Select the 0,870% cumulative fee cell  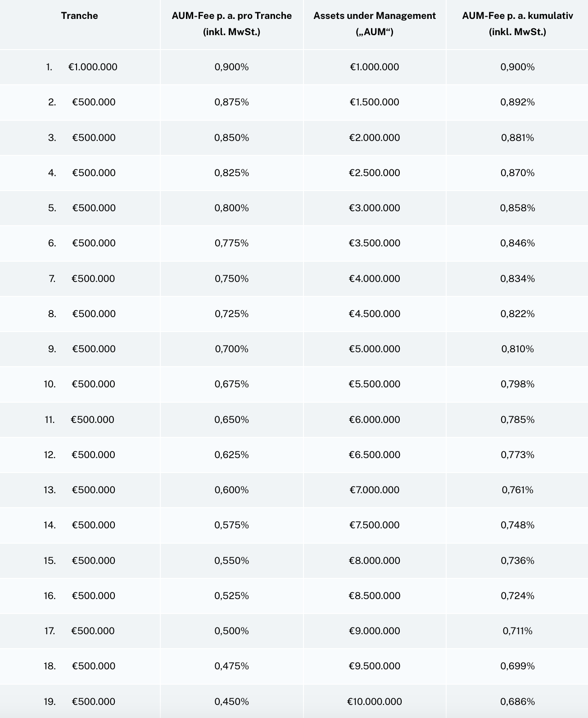point(518,173)
